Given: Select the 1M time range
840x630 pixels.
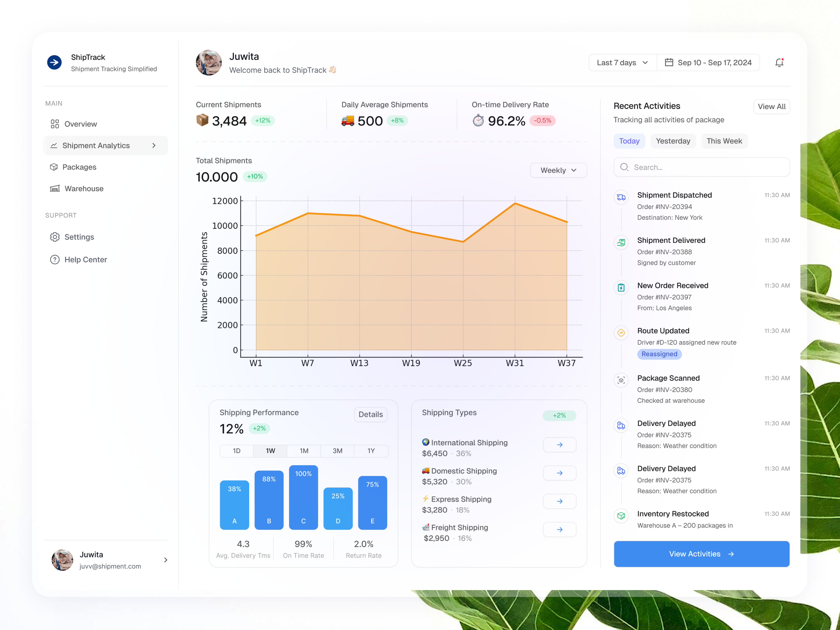Looking at the screenshot, I should 304,451.
